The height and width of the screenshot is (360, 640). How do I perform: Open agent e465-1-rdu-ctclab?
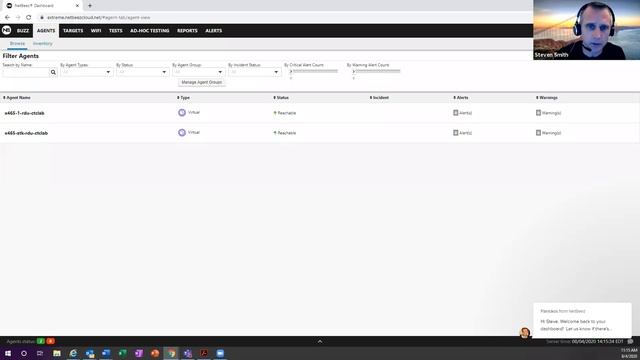click(x=24, y=113)
